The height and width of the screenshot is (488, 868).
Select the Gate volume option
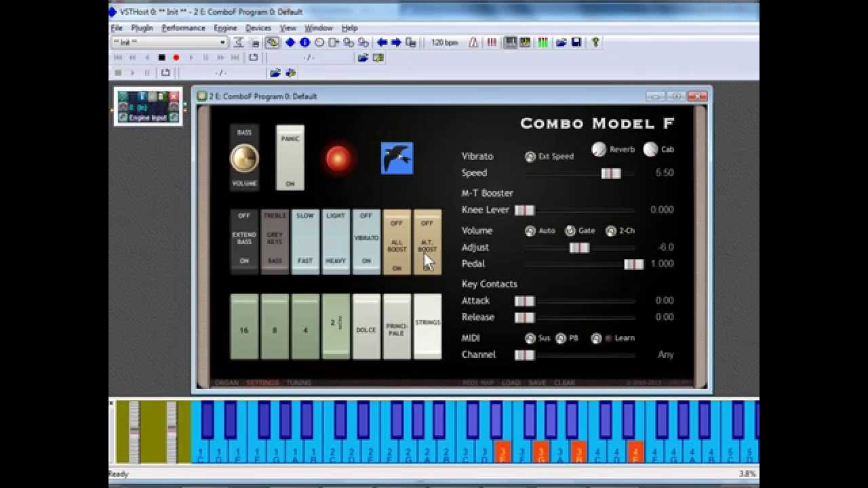click(570, 231)
